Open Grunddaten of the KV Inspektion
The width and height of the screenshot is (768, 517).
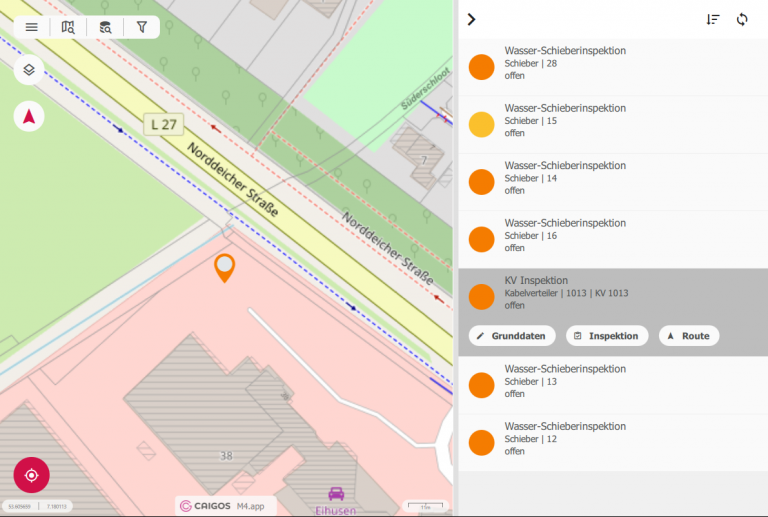coord(512,336)
